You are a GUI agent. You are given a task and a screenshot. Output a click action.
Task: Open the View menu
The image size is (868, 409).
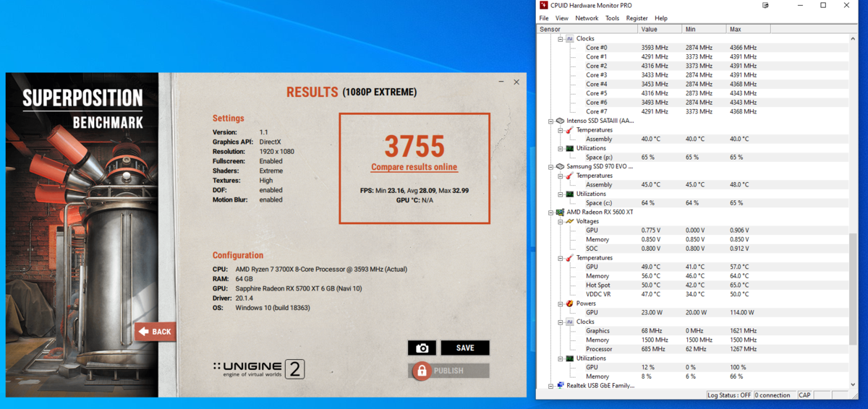pyautogui.click(x=562, y=18)
